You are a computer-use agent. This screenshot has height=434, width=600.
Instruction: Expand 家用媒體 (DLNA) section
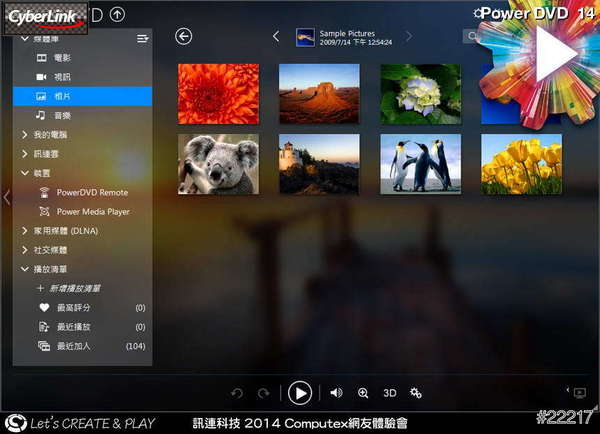25,230
